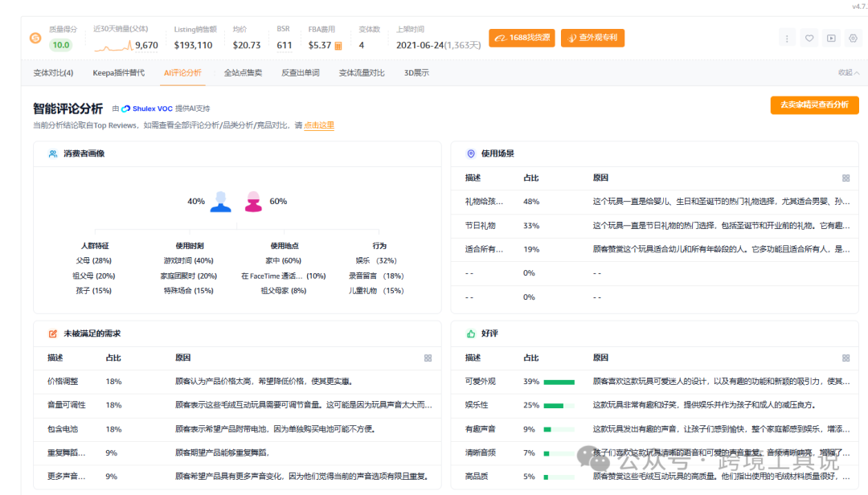Image resolution: width=868 pixels, height=495 pixels.
Task: Collapse the panel with 收起 chevron
Action: click(x=849, y=72)
